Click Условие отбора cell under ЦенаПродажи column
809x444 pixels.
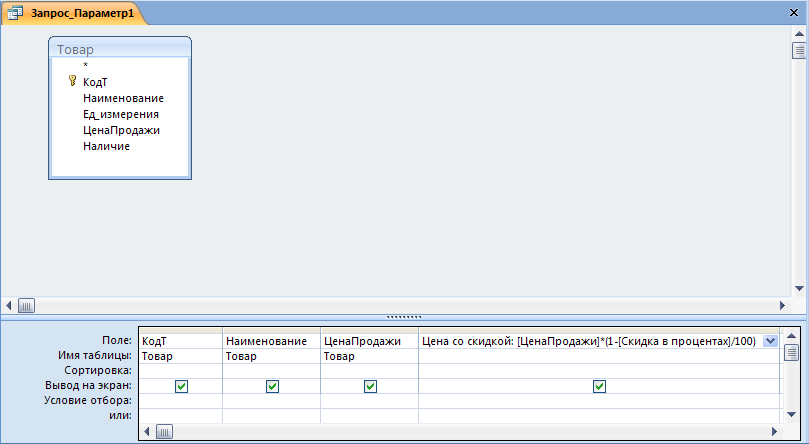click(369, 401)
